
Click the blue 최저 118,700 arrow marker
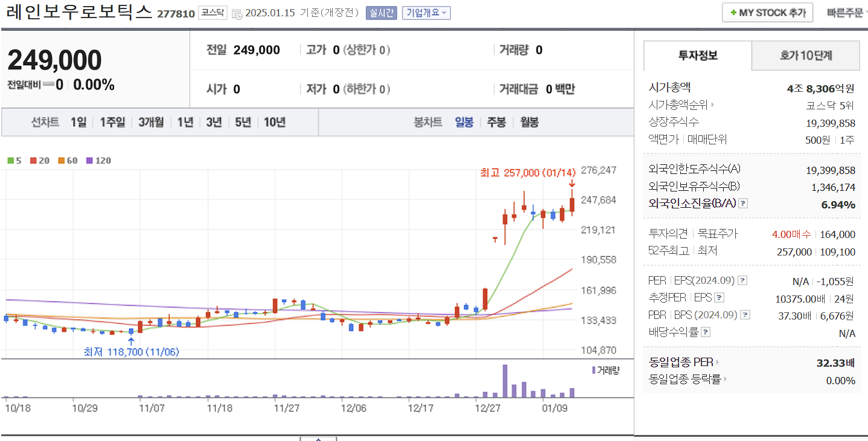click(x=131, y=341)
